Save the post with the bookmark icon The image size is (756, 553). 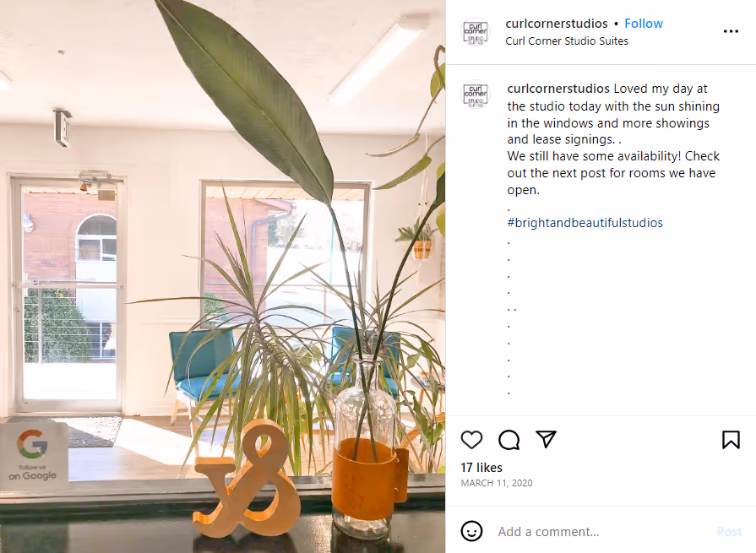tap(731, 440)
